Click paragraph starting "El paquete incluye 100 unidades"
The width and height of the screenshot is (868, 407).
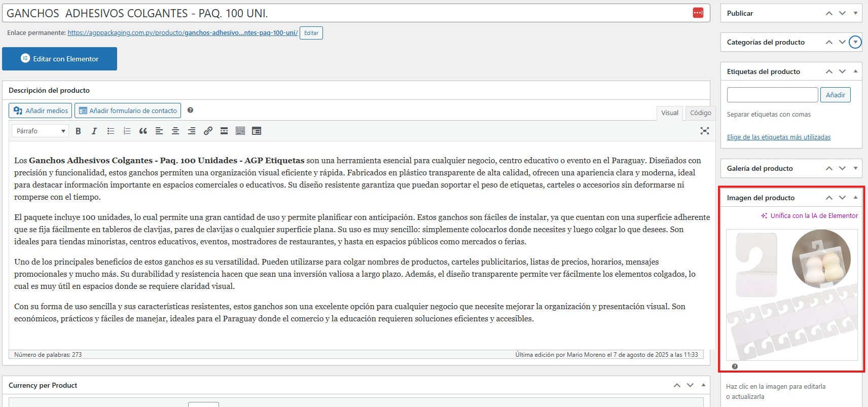coord(362,229)
